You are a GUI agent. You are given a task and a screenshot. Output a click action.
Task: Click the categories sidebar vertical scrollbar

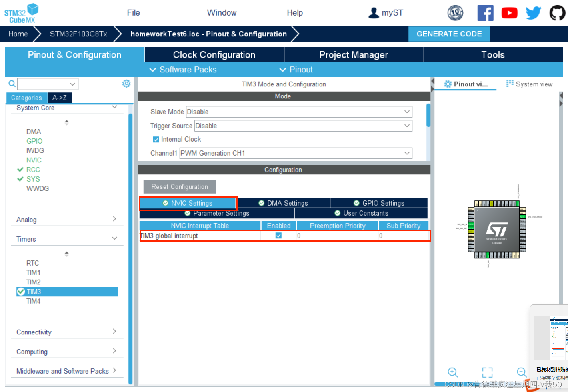coord(130,248)
